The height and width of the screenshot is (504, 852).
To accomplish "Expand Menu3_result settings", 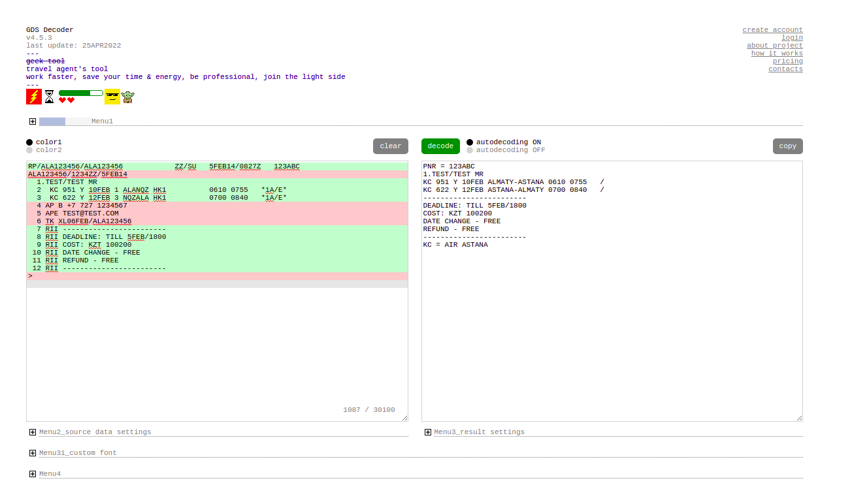I will point(428,432).
